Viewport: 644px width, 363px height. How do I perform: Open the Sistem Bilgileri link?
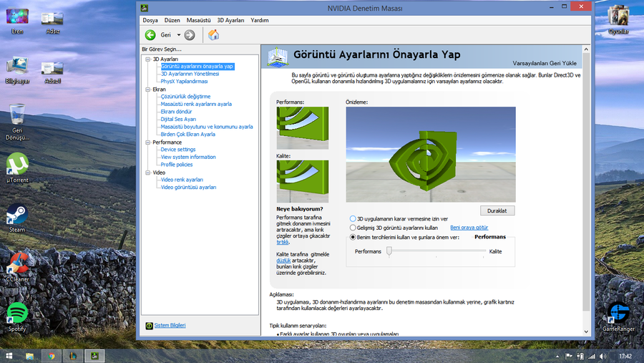point(170,325)
